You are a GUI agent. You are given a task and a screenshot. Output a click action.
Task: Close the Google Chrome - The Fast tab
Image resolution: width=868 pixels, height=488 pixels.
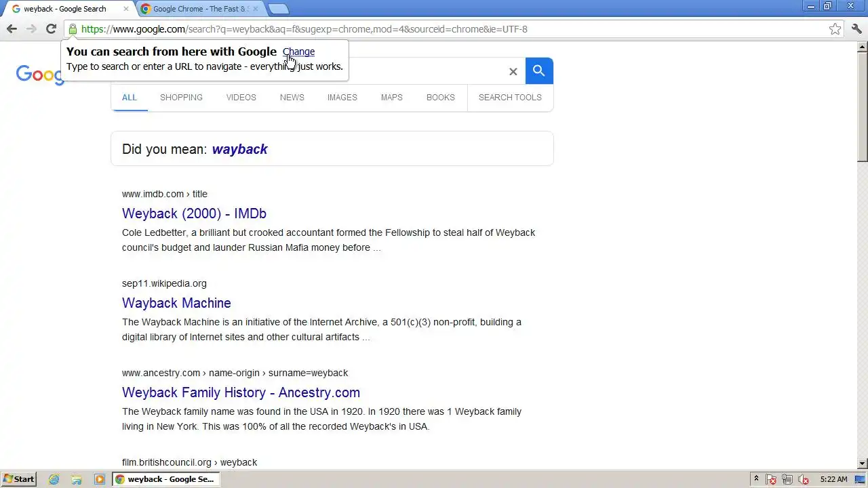click(x=256, y=9)
